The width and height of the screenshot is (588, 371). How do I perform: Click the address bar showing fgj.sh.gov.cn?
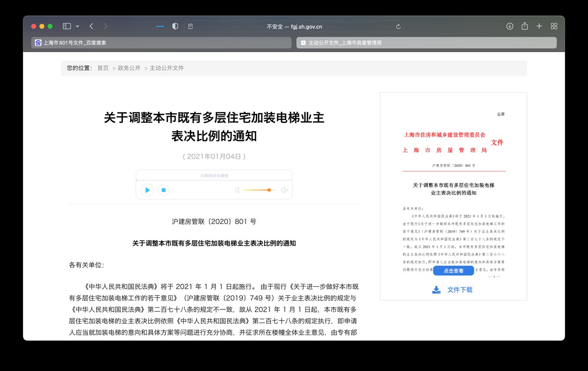pyautogui.click(x=294, y=26)
